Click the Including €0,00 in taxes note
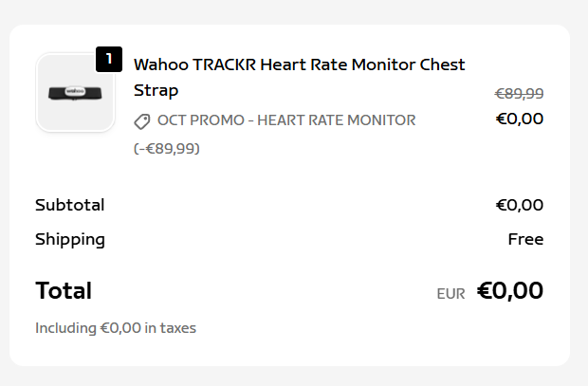588x386 pixels. pyautogui.click(x=116, y=328)
